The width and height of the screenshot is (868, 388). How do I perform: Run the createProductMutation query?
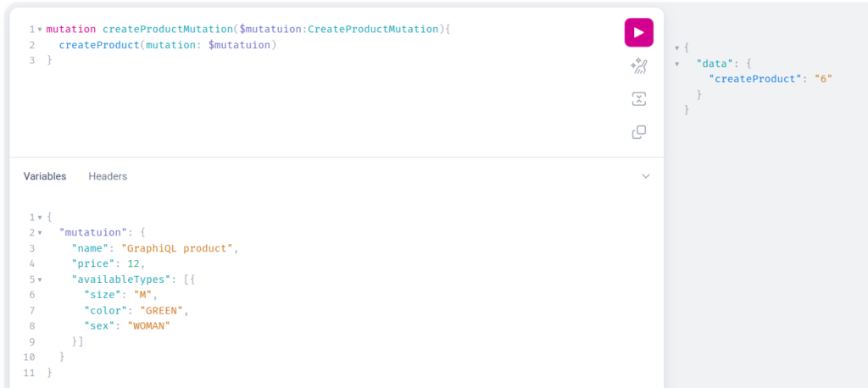tap(639, 33)
